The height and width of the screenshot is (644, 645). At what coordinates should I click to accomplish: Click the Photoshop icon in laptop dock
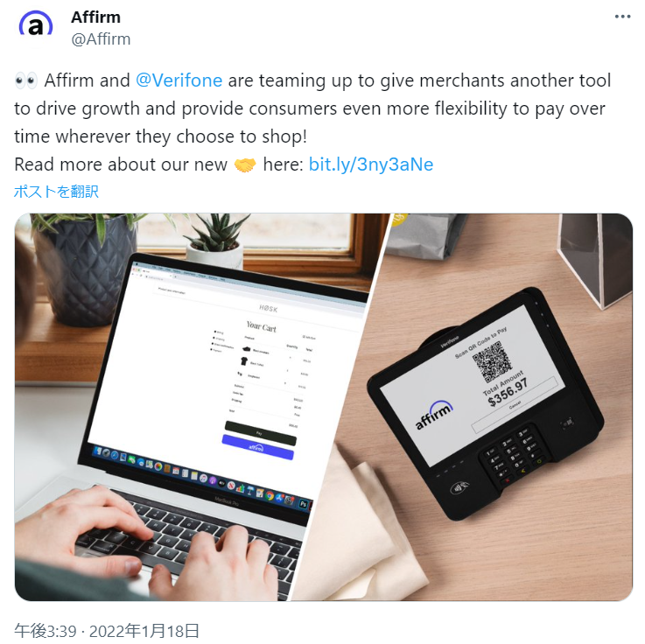[x=303, y=504]
